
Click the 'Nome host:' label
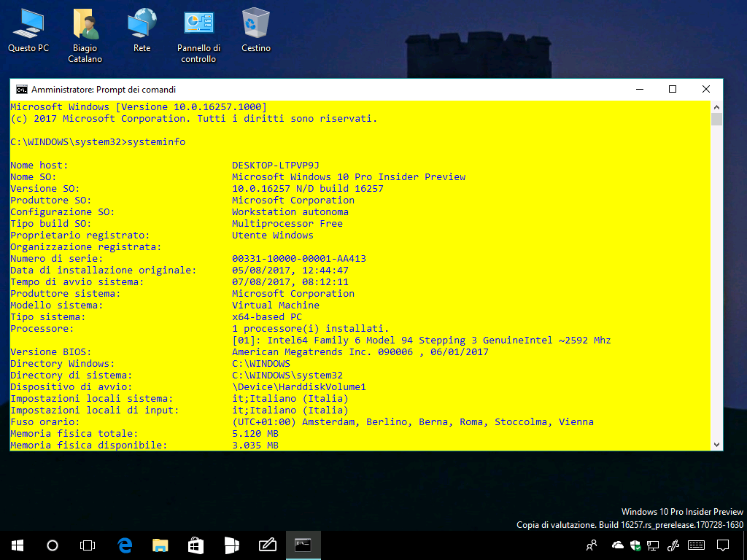coord(39,166)
